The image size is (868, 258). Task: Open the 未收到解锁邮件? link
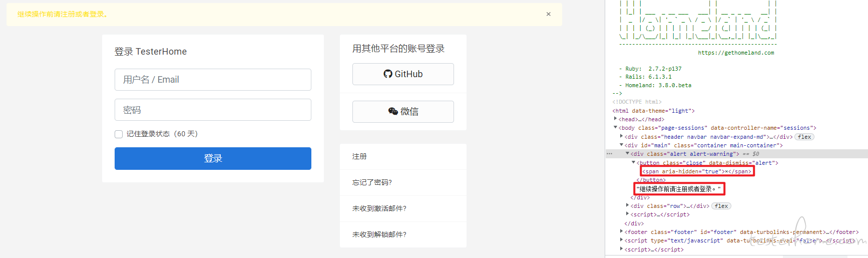click(379, 234)
